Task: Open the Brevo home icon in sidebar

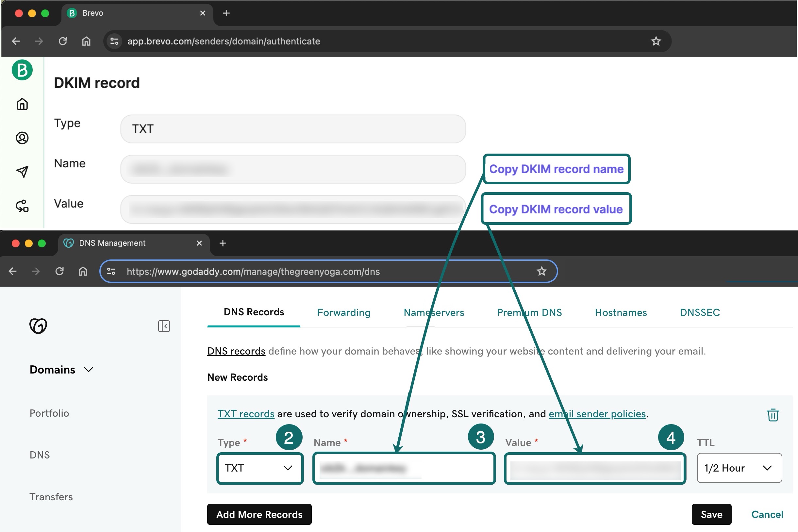Action: (x=22, y=104)
